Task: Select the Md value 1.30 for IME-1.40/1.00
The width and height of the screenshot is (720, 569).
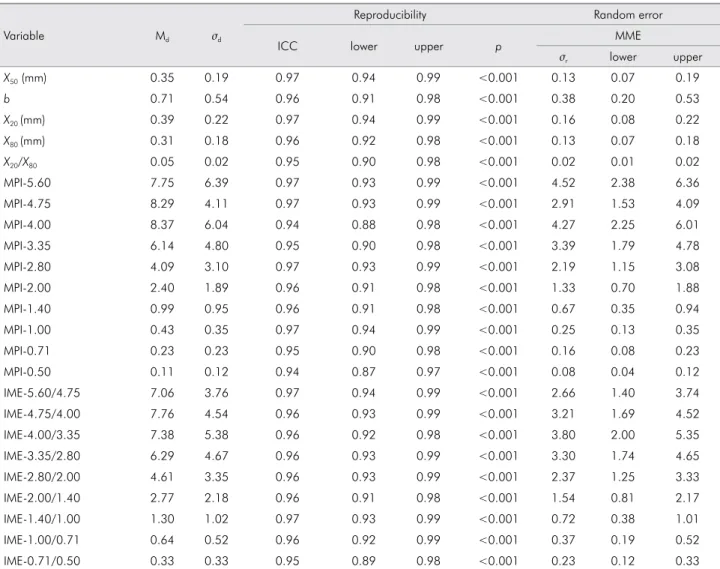Action: [x=162, y=519]
